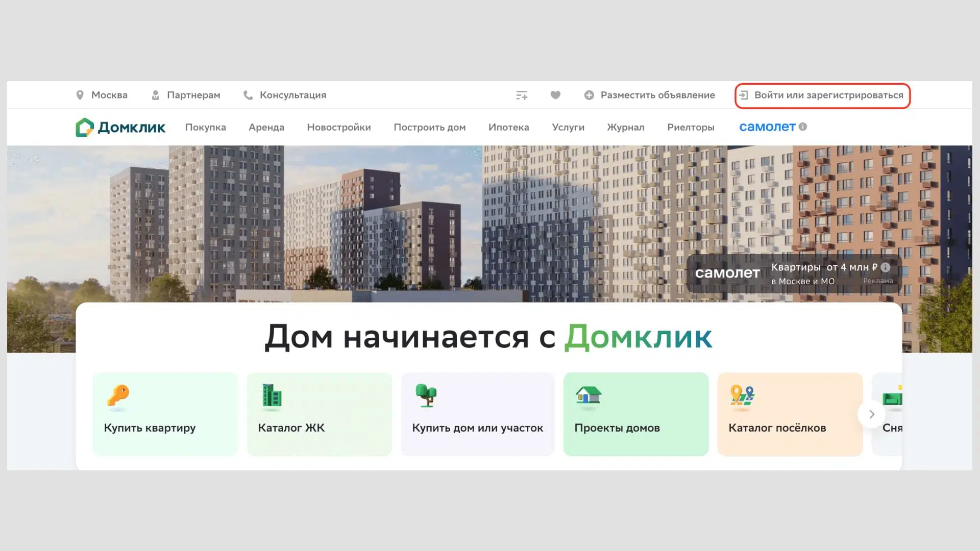Click the plus icon beside Разместить объявление
This screenshot has width=980, height=551.
(x=589, y=95)
